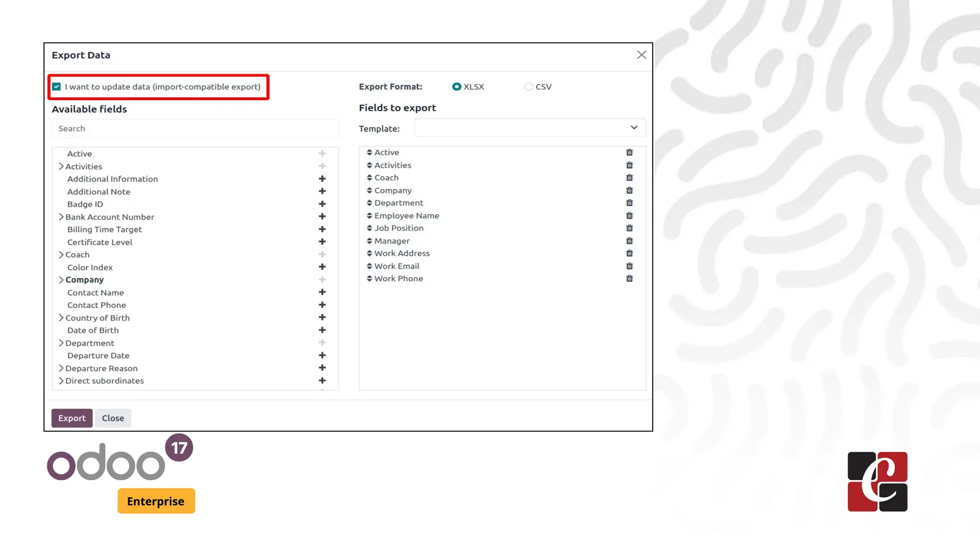Trash the Job Position export field

pos(629,229)
